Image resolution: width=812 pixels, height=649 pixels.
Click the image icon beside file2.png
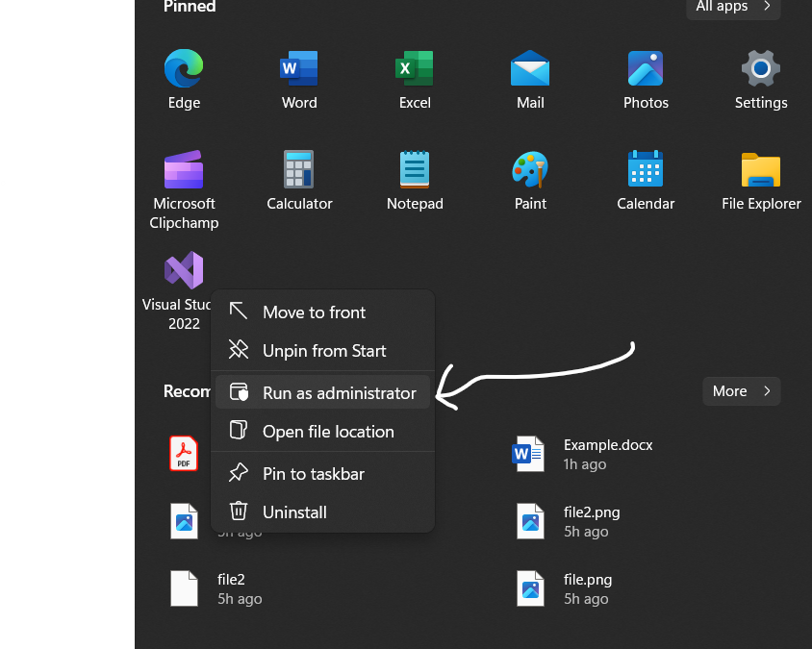point(530,521)
